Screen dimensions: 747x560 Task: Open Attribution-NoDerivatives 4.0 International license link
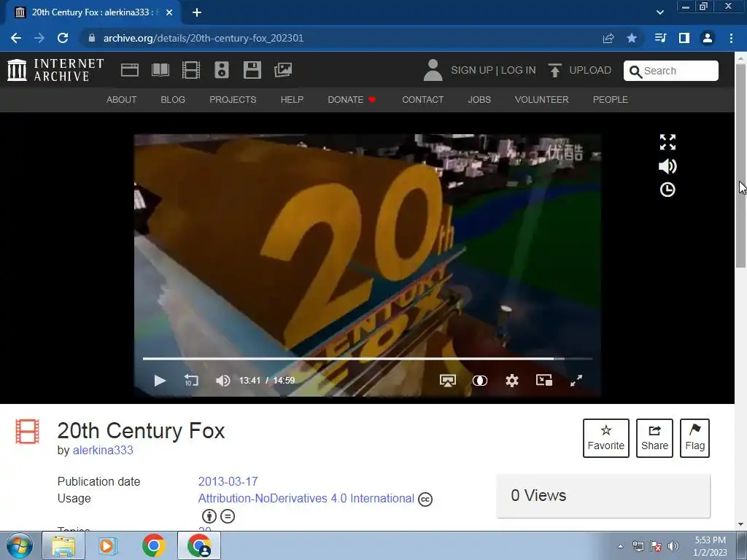[x=306, y=499]
